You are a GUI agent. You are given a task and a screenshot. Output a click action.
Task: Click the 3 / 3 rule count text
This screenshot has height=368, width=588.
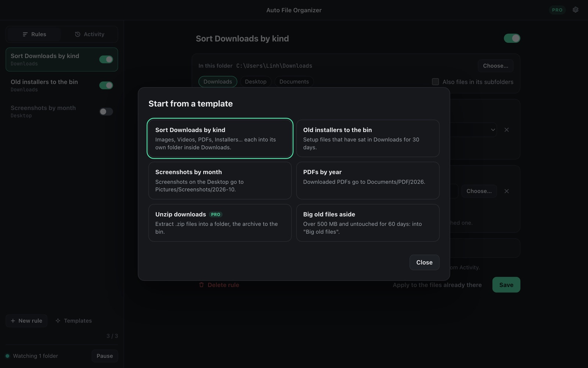pyautogui.click(x=112, y=336)
